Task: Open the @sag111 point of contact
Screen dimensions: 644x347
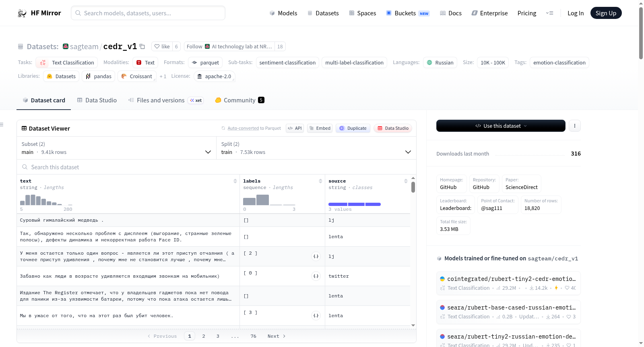Action: click(498, 205)
